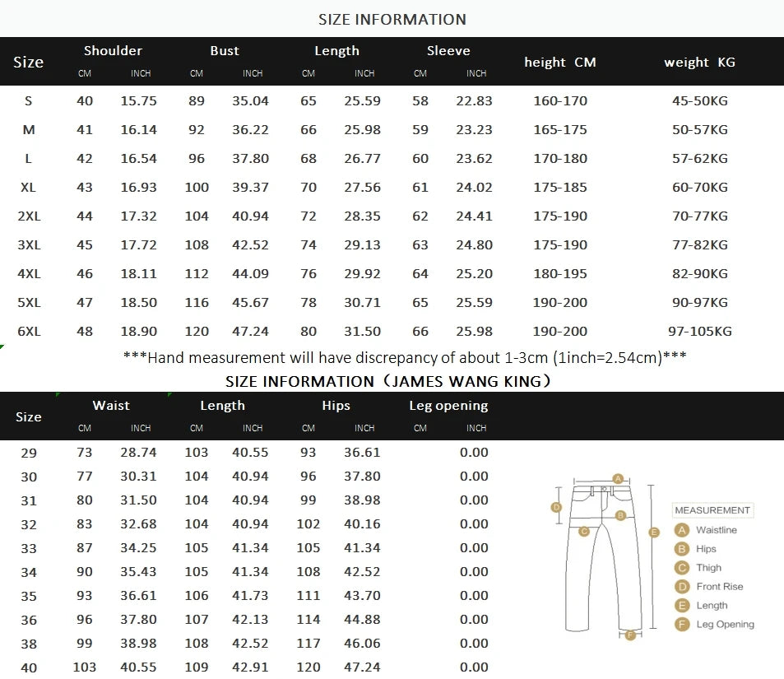Click the A marker on the pants diagram
The height and width of the screenshot is (679, 784).
618,478
